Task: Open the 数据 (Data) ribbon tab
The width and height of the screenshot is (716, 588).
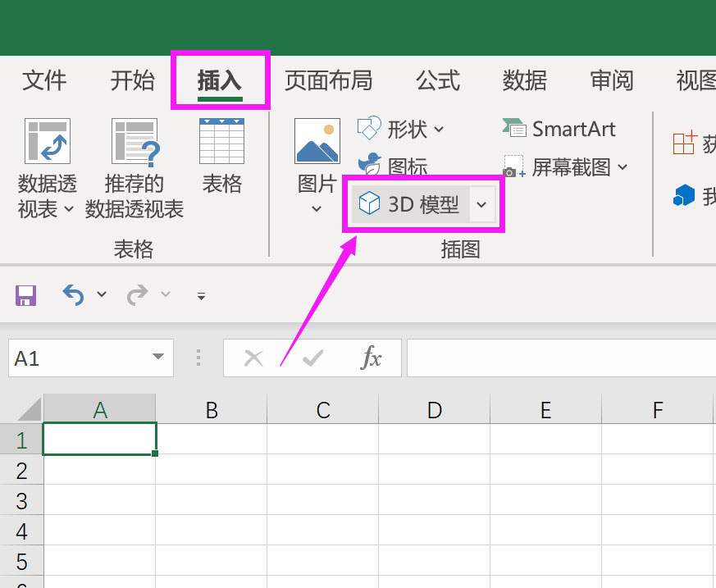Action: click(x=524, y=80)
